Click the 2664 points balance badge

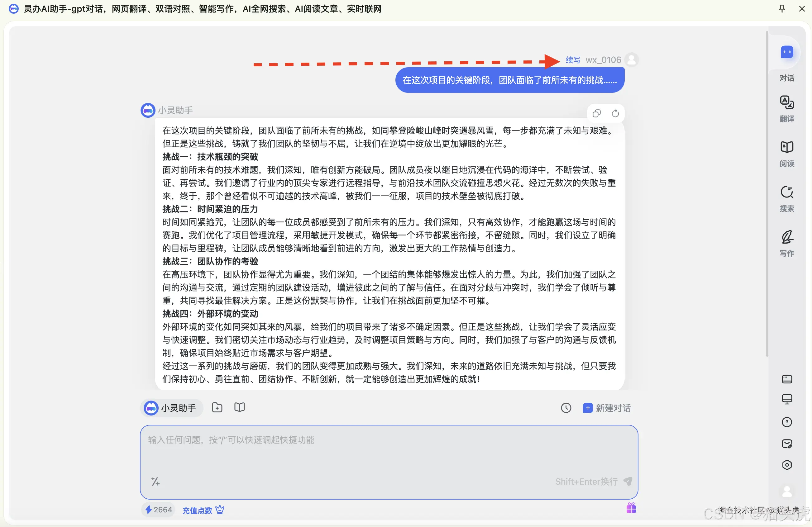[x=159, y=510]
